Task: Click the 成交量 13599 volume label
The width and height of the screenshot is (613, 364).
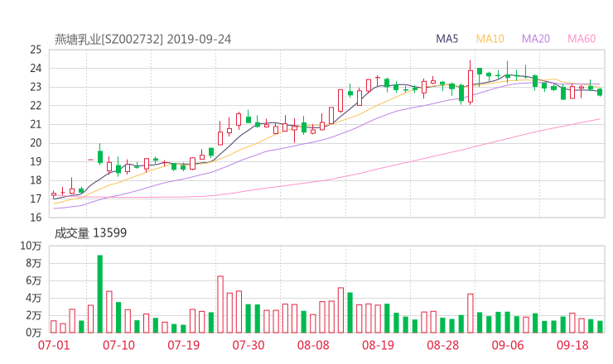Action: [90, 233]
